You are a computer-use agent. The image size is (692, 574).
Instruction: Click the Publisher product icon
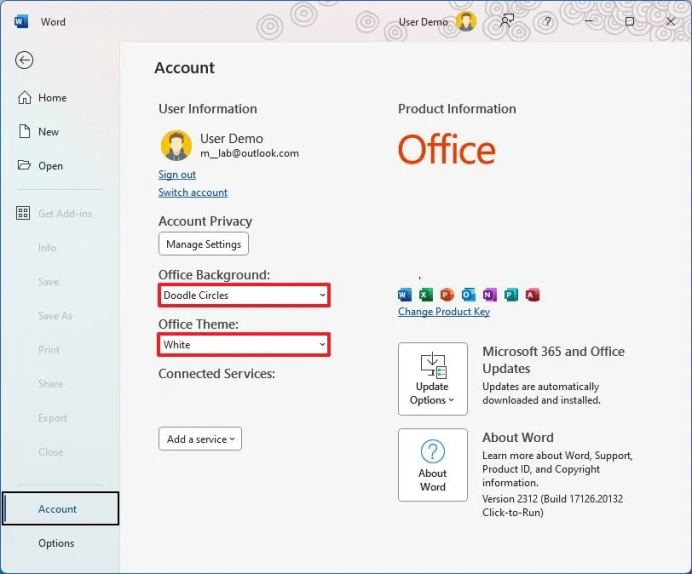click(x=511, y=294)
